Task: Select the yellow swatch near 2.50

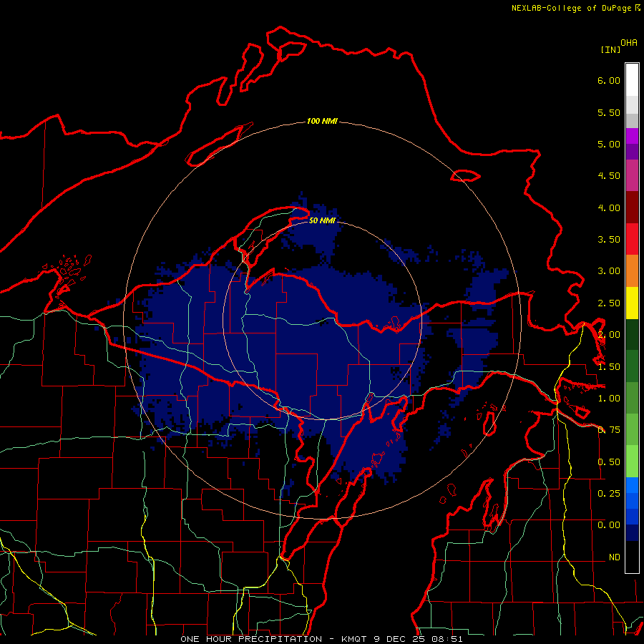Action: pyautogui.click(x=632, y=303)
